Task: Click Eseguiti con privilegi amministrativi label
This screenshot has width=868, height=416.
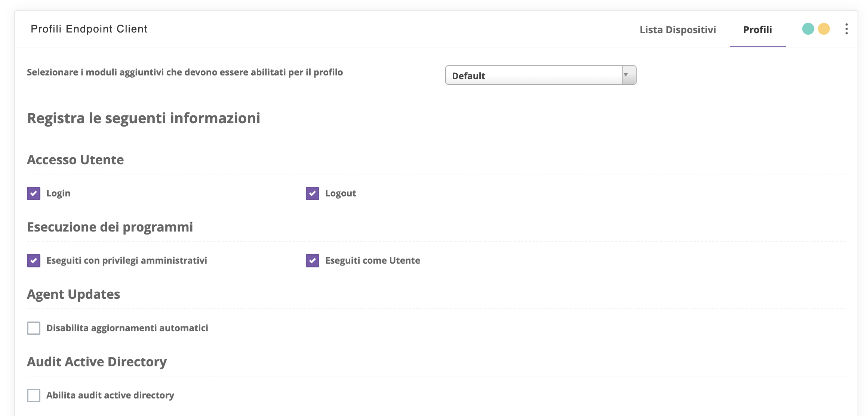Action: [x=126, y=261]
